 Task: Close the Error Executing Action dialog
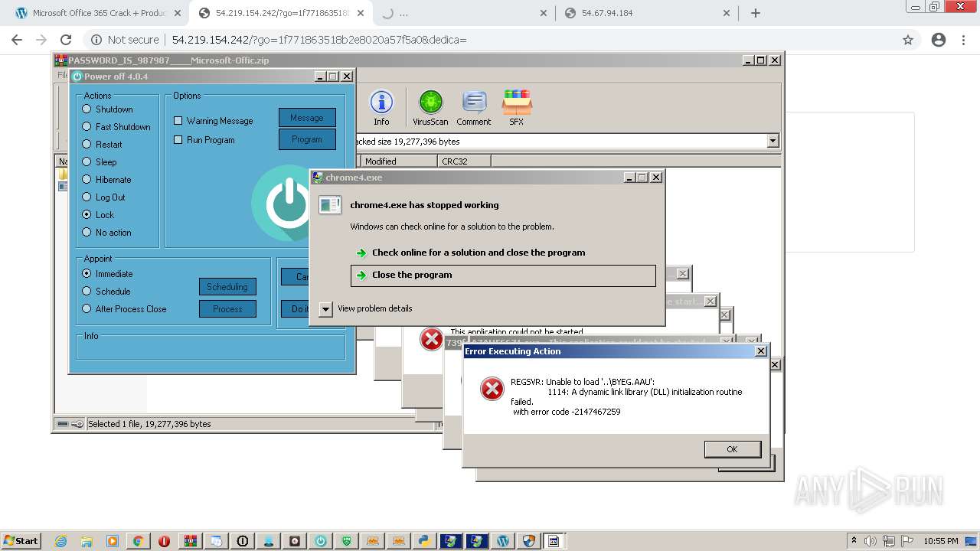pyautogui.click(x=760, y=351)
